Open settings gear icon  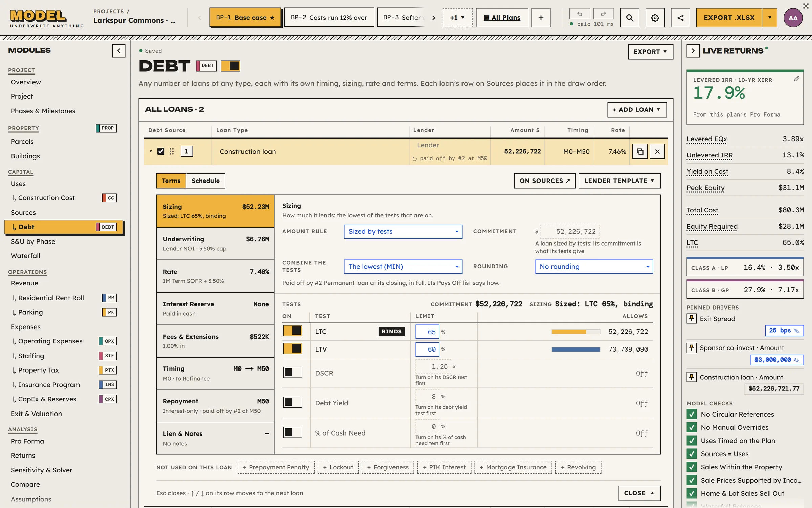coord(655,18)
